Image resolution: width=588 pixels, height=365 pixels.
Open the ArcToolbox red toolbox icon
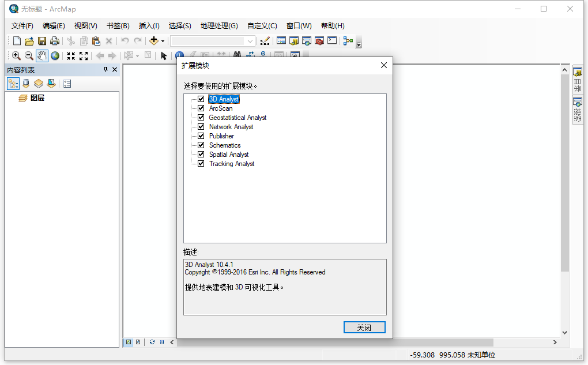[x=319, y=41]
